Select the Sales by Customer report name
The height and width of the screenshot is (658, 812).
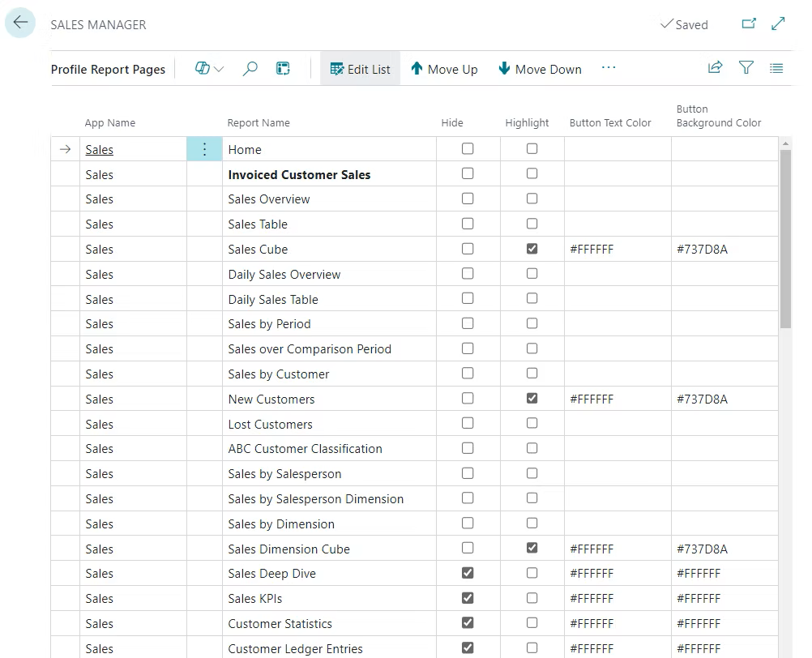[279, 374]
